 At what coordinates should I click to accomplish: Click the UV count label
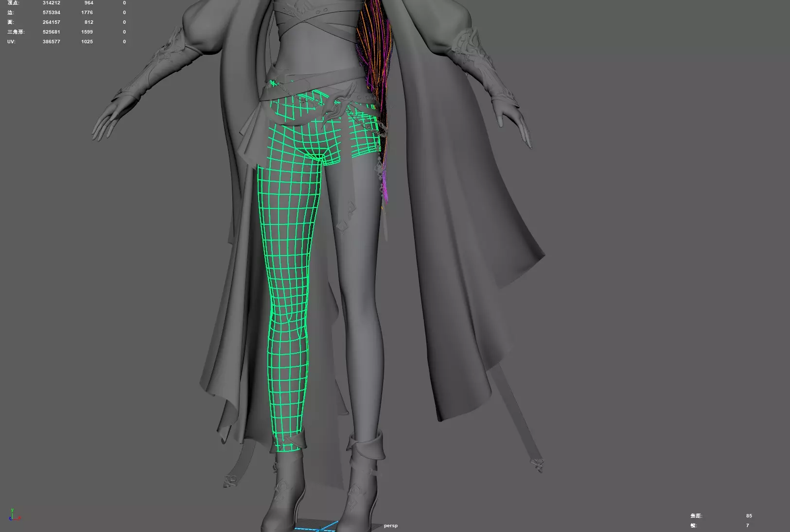click(11, 42)
